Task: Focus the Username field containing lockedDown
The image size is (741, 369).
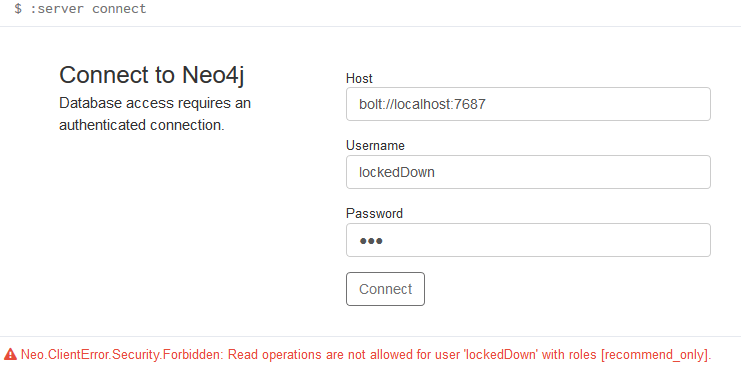Action: (x=528, y=172)
